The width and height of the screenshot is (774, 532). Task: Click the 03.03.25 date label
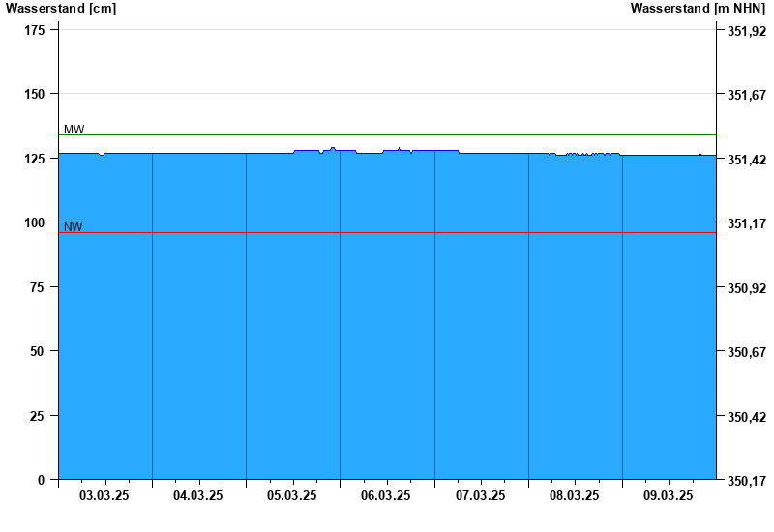tap(104, 495)
